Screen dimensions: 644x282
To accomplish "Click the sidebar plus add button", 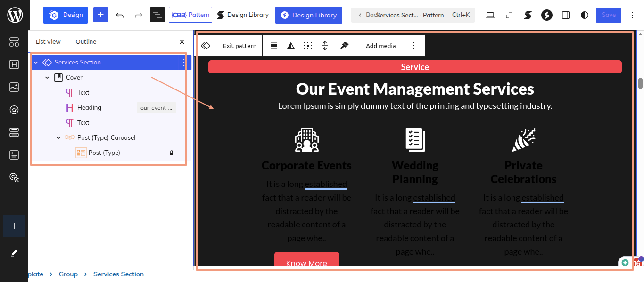I will click(14, 226).
